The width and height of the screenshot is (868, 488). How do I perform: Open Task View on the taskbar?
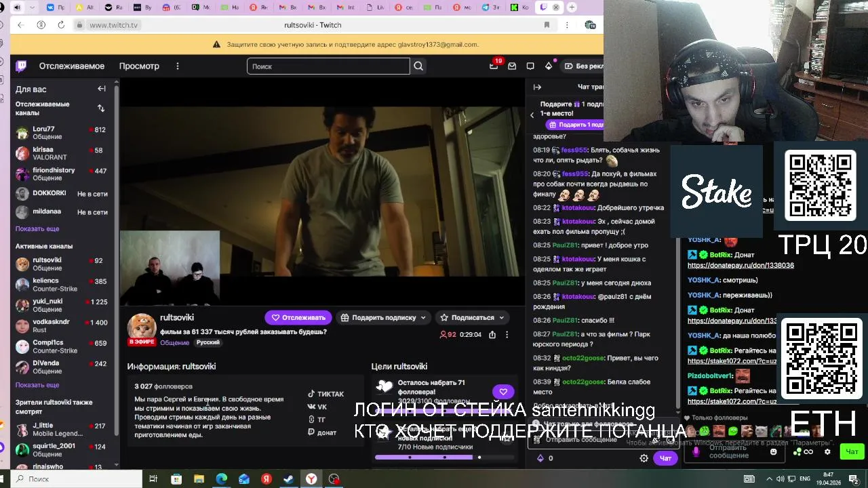coord(153,479)
